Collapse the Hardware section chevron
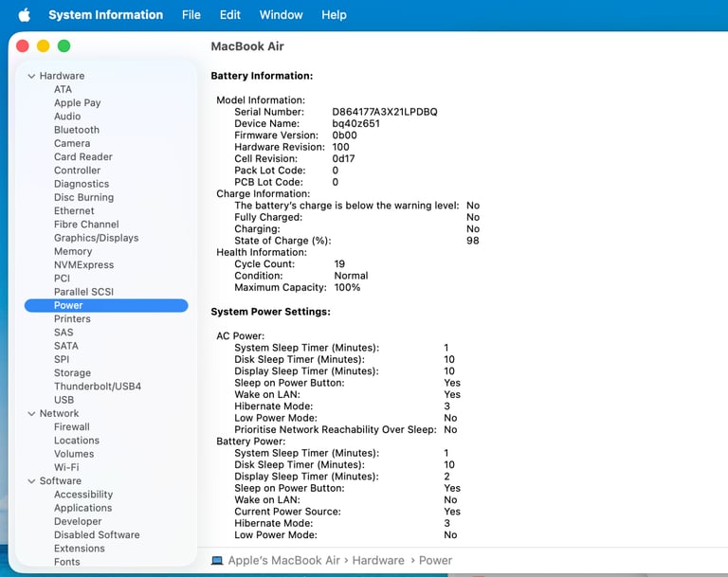The image size is (728, 577). coord(31,76)
